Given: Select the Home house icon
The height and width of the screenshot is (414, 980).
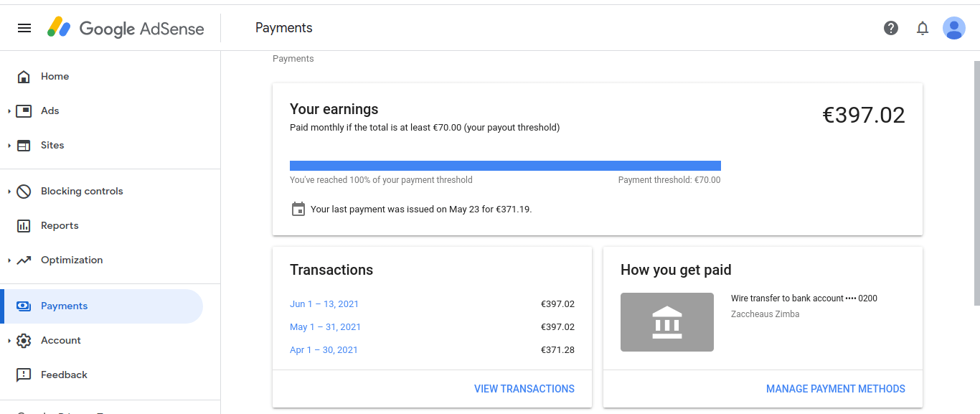Looking at the screenshot, I should 24,76.
